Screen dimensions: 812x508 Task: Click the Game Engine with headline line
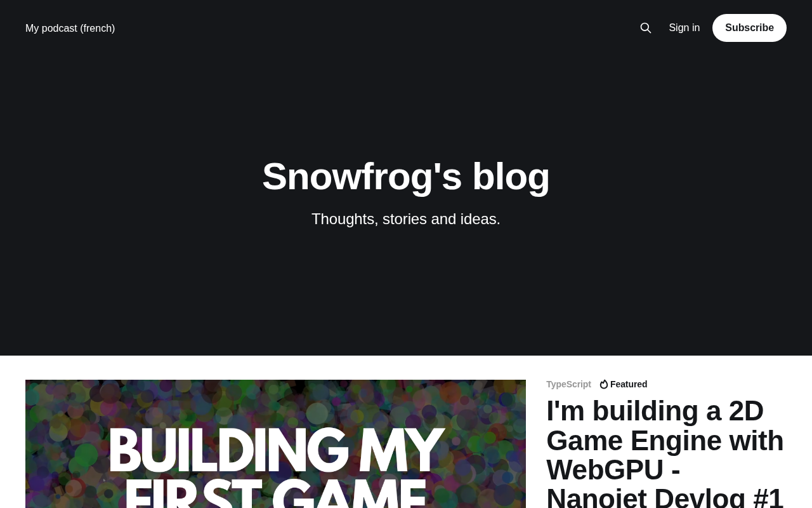665,440
